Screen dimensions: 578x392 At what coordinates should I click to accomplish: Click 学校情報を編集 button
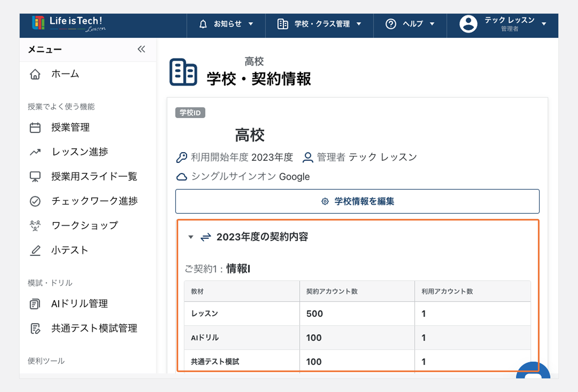pos(357,201)
